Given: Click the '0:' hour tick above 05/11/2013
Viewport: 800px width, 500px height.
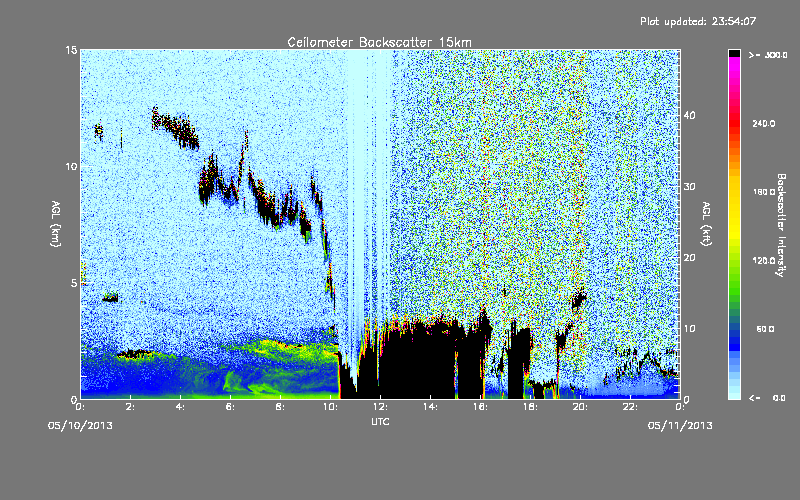Looking at the screenshot, I should pyautogui.click(x=680, y=407).
